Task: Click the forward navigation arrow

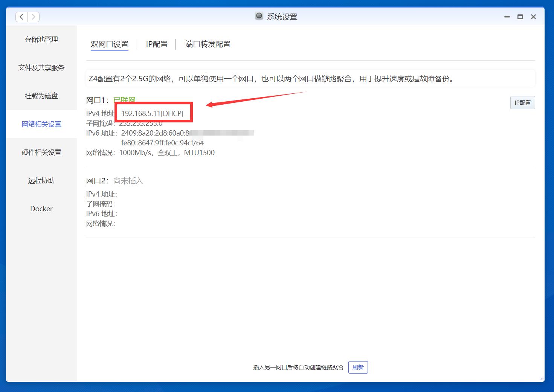Action: point(34,17)
